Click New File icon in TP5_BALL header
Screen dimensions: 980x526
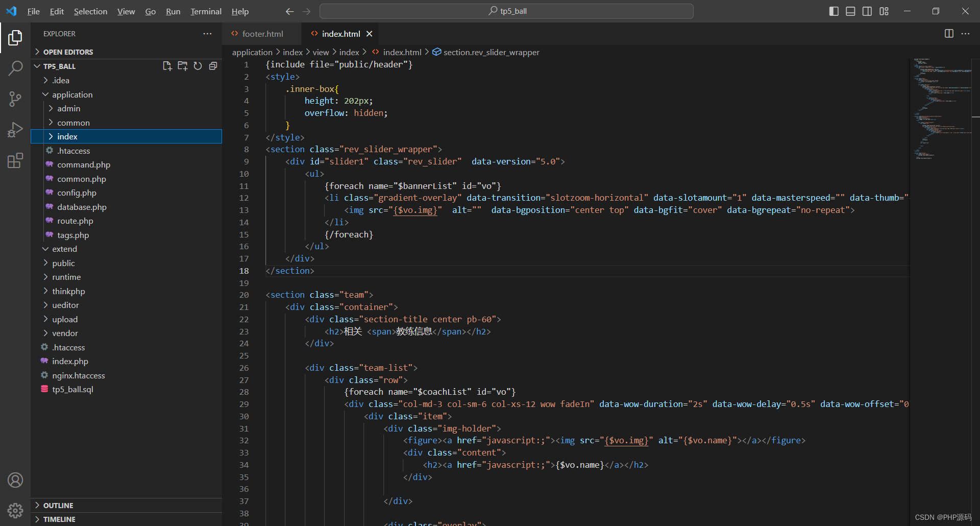pyautogui.click(x=167, y=66)
